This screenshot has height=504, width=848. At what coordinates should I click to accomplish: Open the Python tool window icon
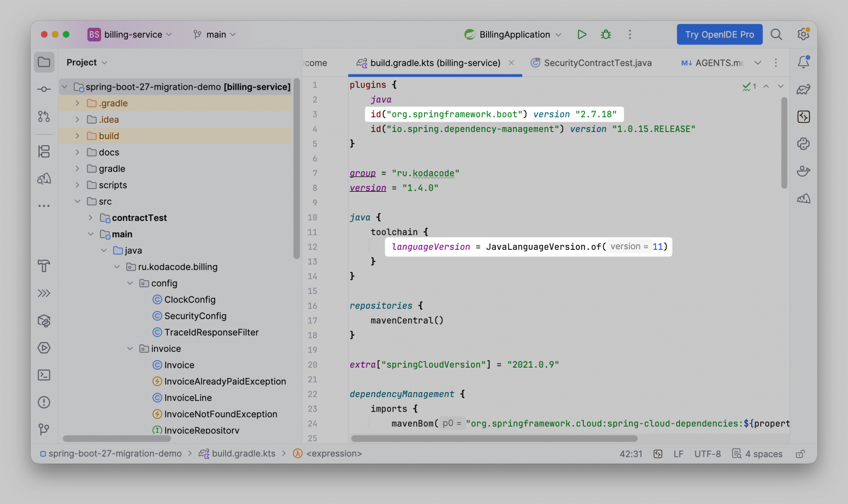pos(803,143)
